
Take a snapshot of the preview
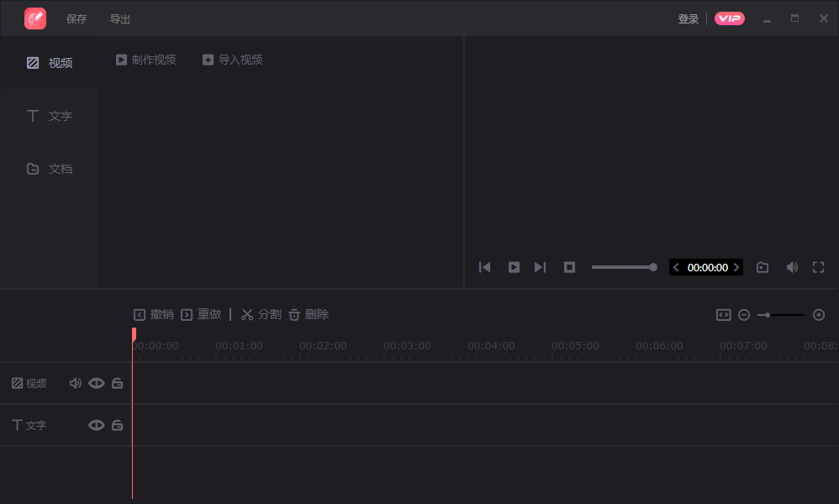click(x=762, y=267)
